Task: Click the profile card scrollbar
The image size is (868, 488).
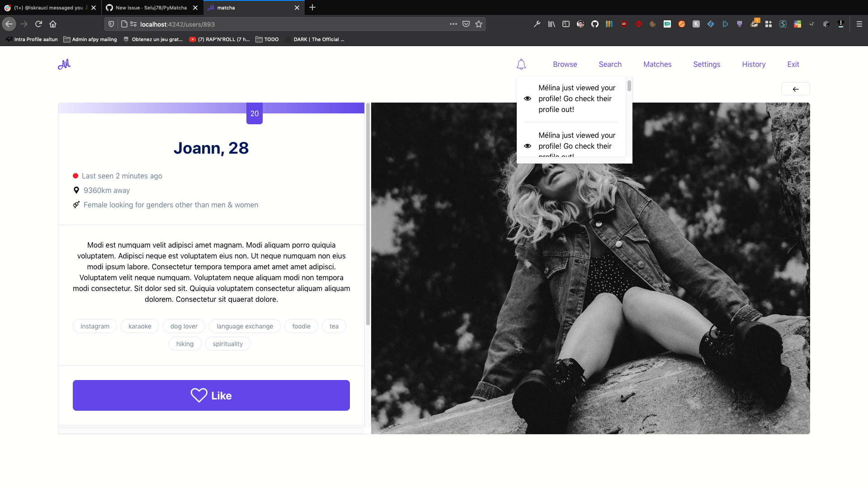Action: pyautogui.click(x=368, y=215)
